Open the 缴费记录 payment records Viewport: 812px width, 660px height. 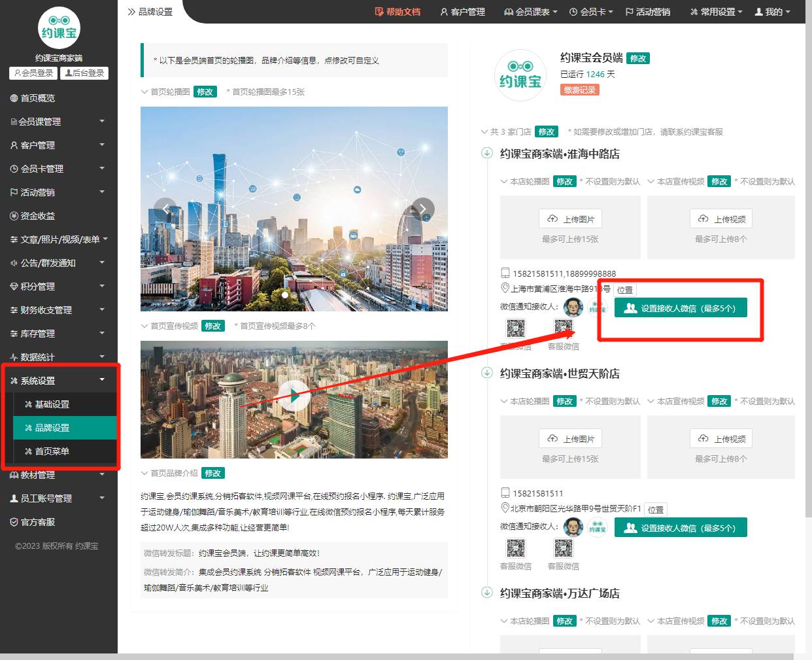point(580,90)
